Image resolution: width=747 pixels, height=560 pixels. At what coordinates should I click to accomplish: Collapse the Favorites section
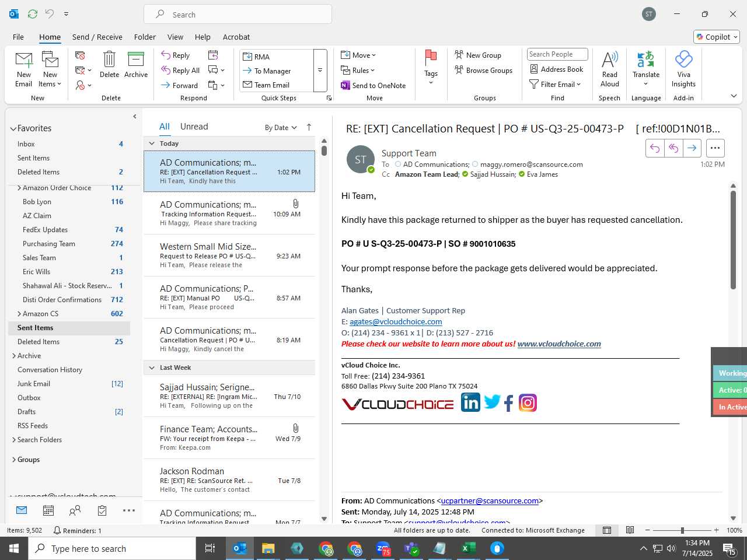tap(13, 128)
